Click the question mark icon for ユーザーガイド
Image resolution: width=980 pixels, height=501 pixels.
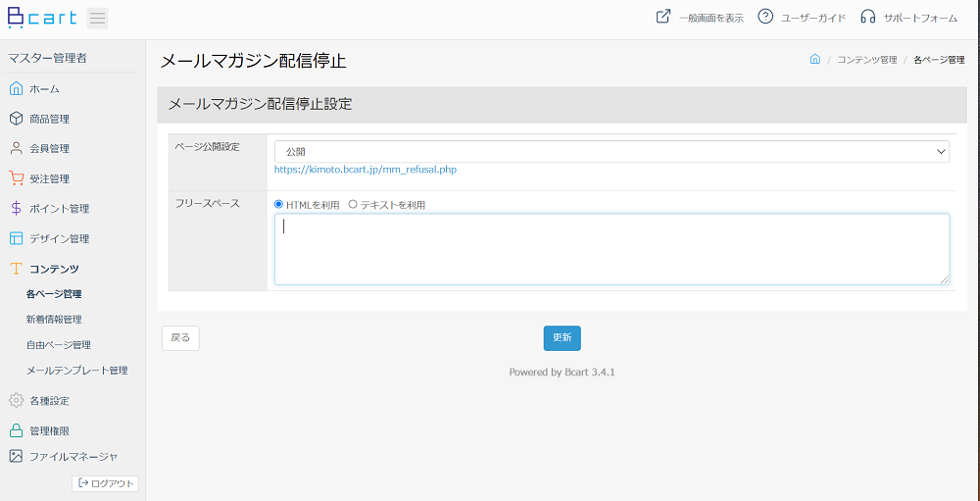point(765,17)
